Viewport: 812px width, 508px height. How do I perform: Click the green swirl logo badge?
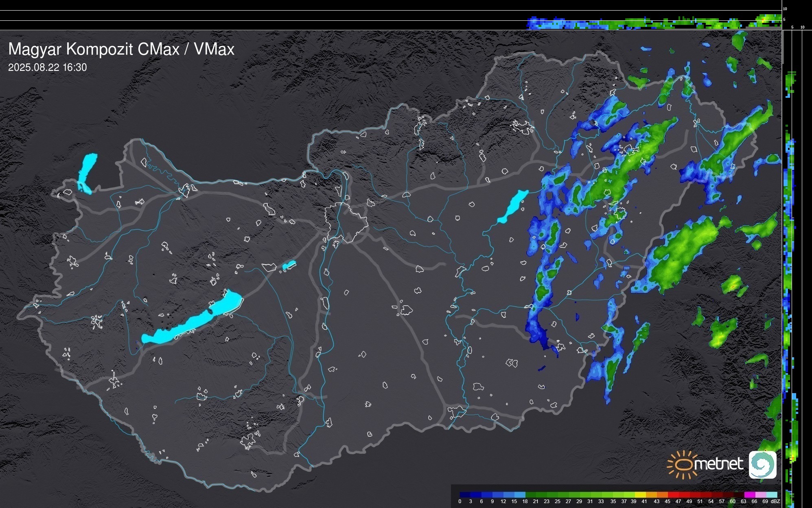(x=762, y=464)
